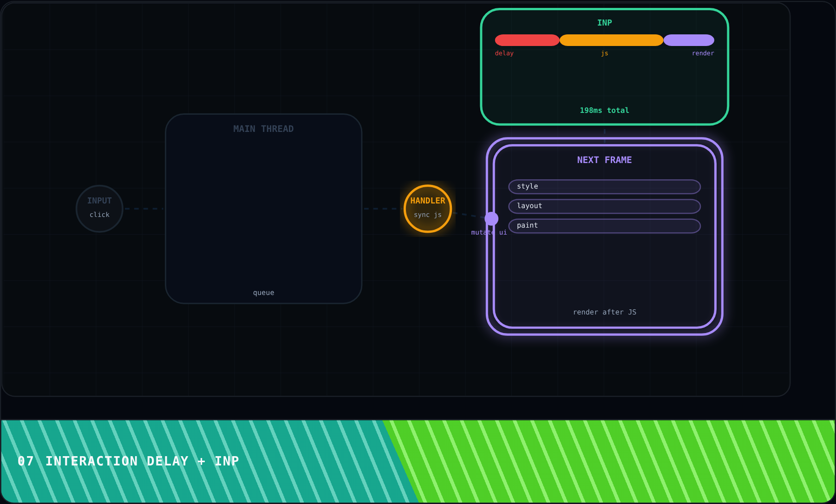
Task: Click the MAIN THREAD panel title
Action: click(263, 129)
